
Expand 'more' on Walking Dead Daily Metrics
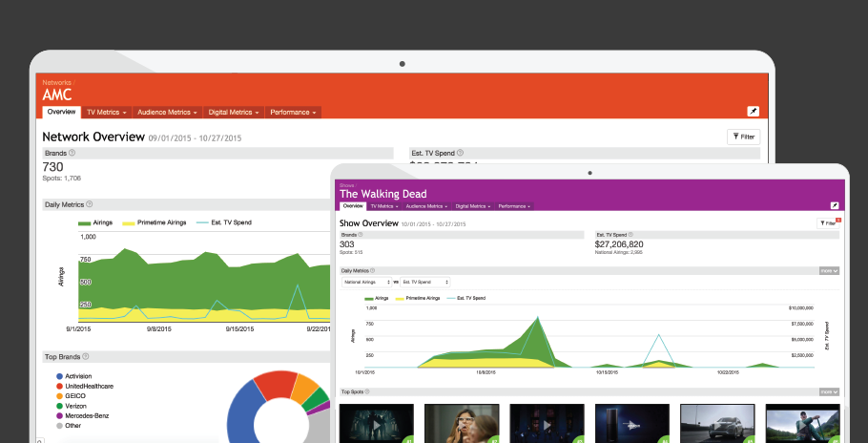tap(829, 271)
